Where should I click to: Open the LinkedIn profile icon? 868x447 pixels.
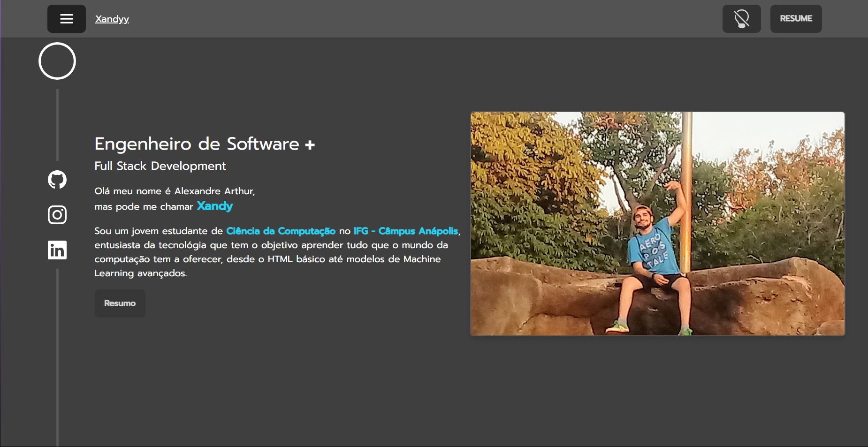click(57, 250)
